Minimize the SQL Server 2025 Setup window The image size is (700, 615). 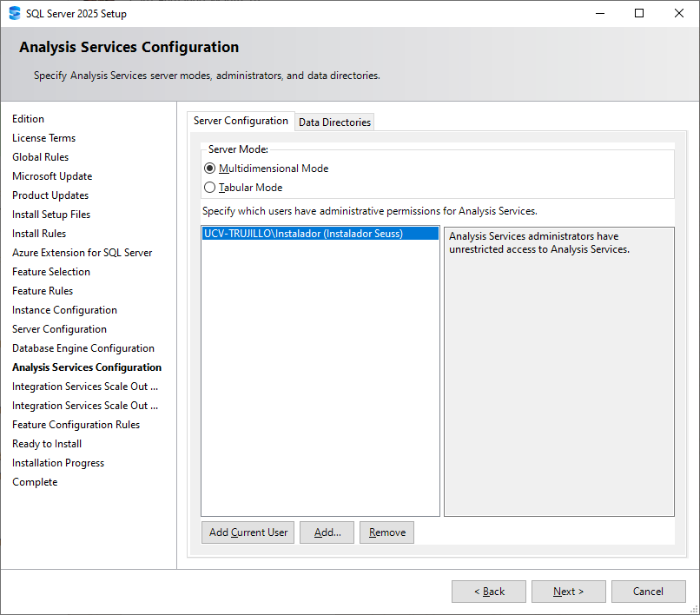[600, 13]
